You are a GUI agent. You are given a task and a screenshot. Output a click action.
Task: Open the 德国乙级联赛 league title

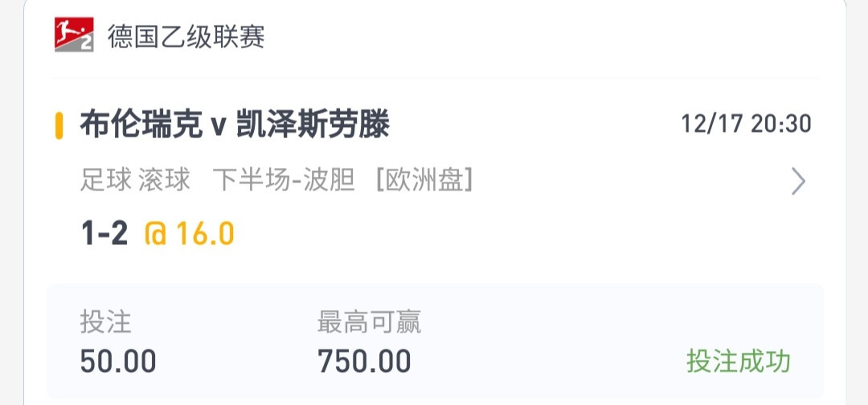pyautogui.click(x=186, y=37)
